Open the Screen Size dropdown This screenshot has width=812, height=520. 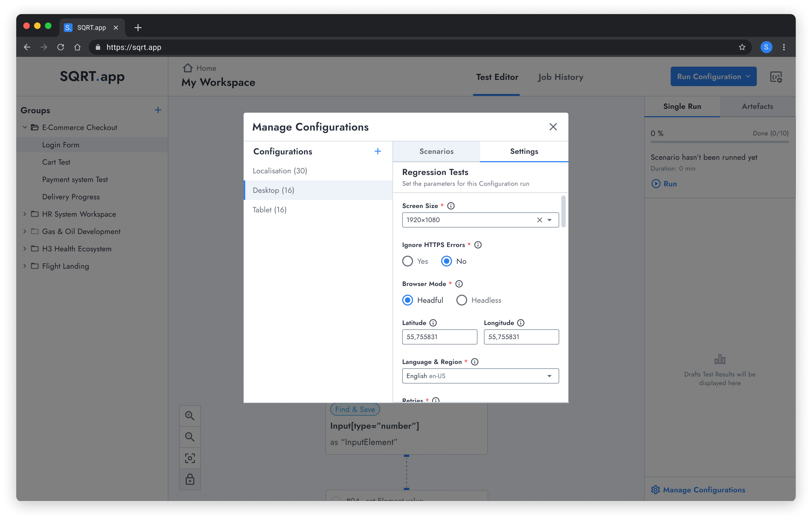(x=549, y=220)
